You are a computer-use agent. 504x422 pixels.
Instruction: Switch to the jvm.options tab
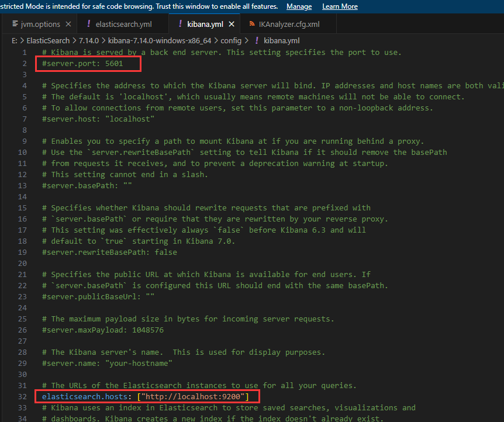pos(40,24)
